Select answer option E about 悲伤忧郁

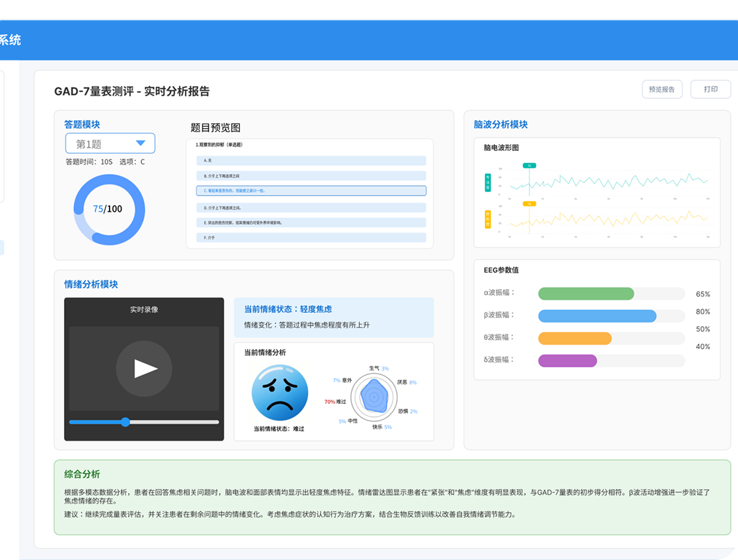(x=311, y=223)
